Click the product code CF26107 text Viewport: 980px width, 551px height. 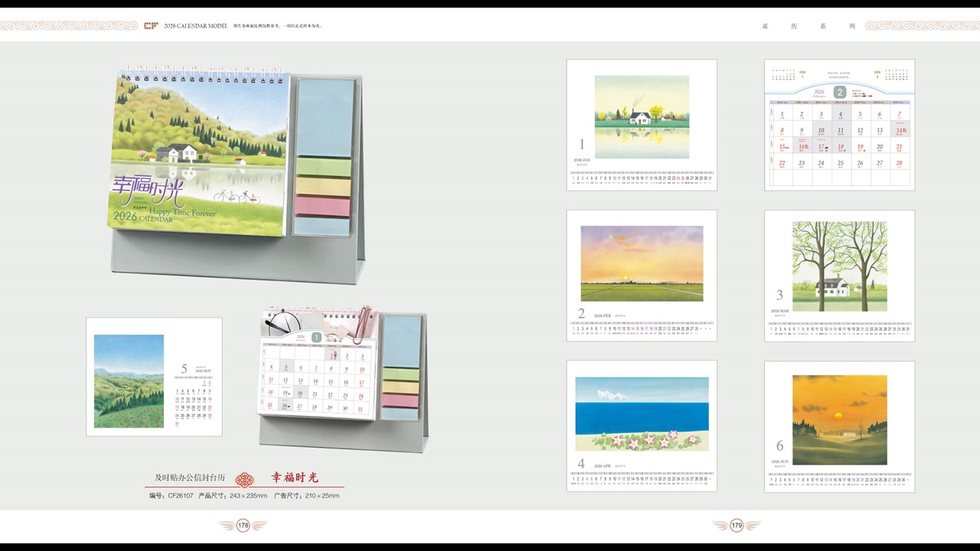click(180, 496)
